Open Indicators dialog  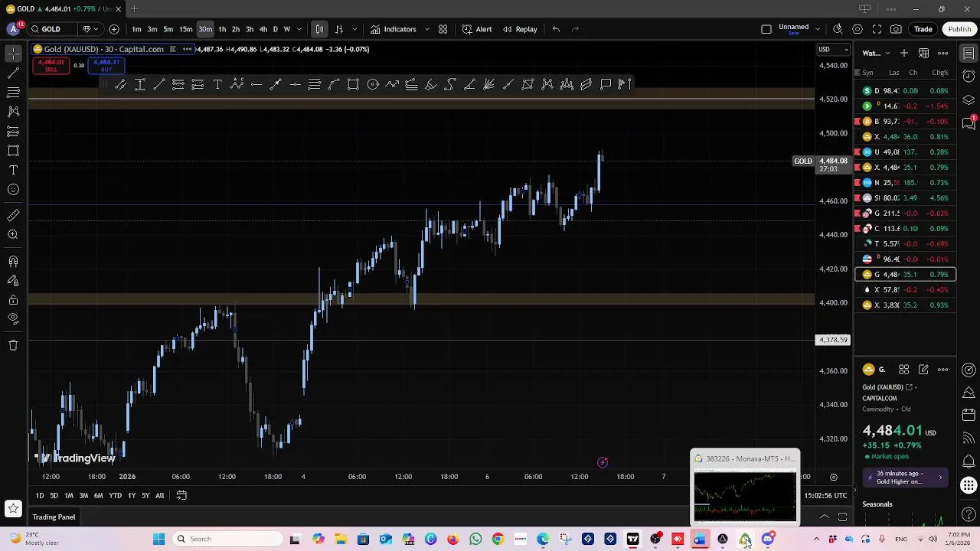click(x=394, y=29)
